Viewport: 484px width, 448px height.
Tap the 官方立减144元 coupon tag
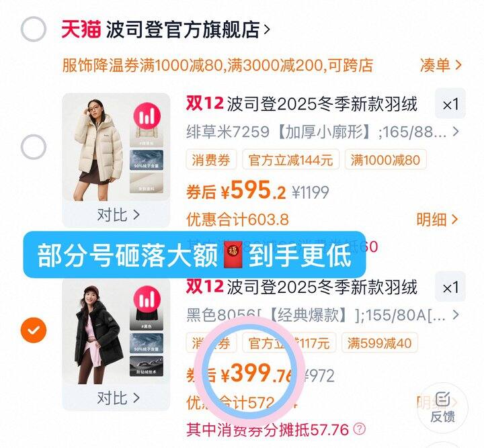point(291,160)
